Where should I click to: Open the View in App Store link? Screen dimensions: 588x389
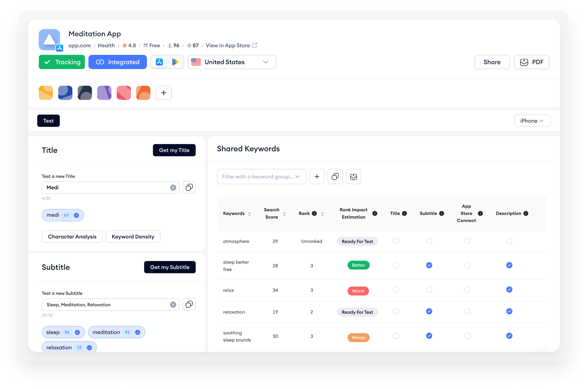pyautogui.click(x=228, y=45)
